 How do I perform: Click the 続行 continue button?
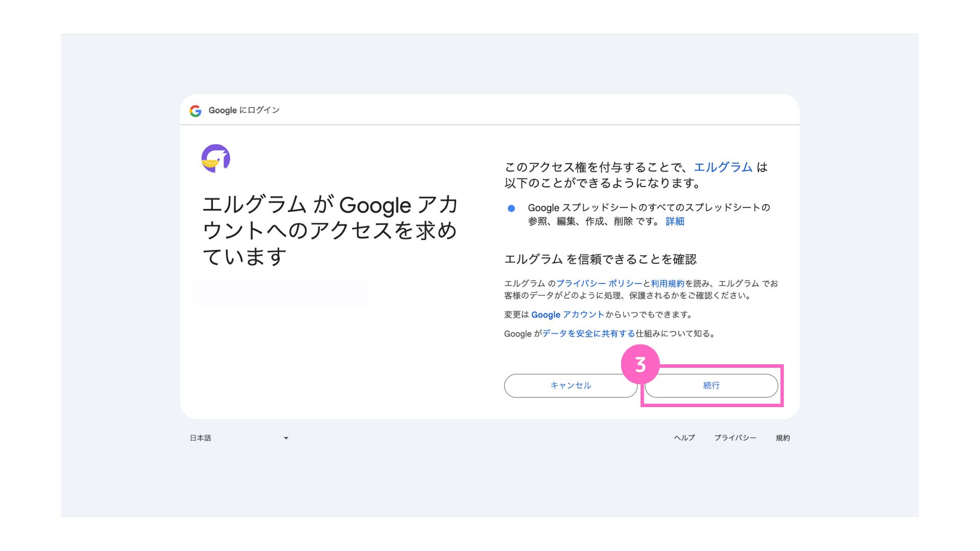[711, 386]
